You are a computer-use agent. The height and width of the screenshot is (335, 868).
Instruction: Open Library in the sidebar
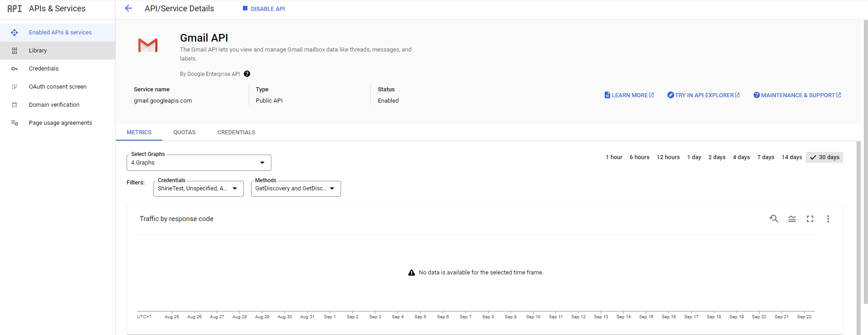coord(57,51)
